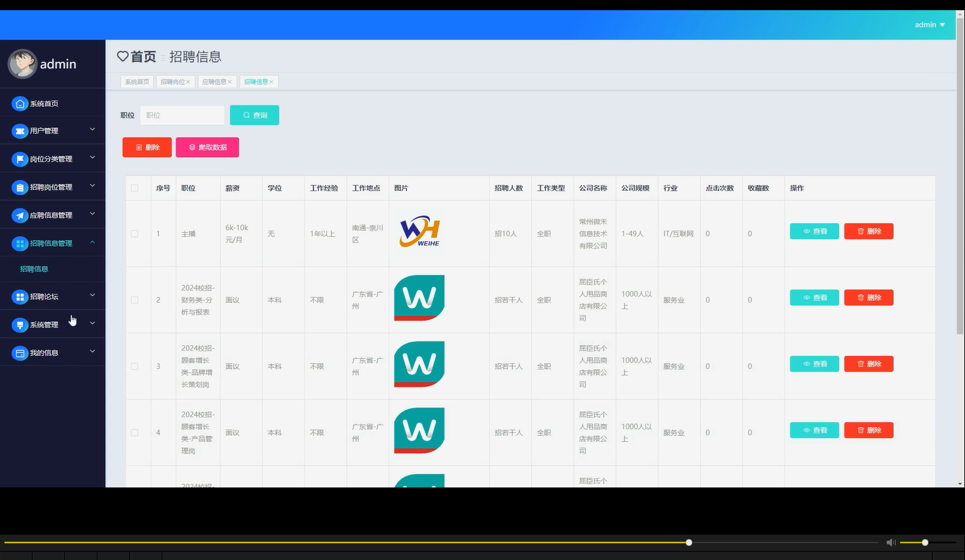The height and width of the screenshot is (560, 965).
Task: Open the 招聘信息 submenu item in sidebar
Action: [34, 269]
